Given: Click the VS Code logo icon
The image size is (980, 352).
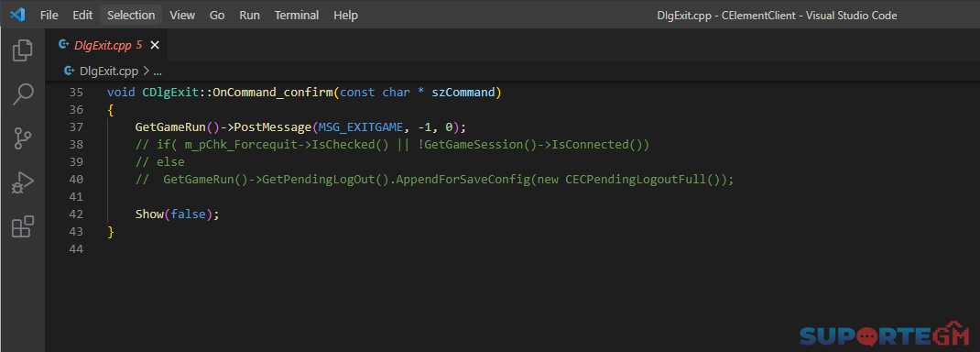Looking at the screenshot, I should click(16, 15).
